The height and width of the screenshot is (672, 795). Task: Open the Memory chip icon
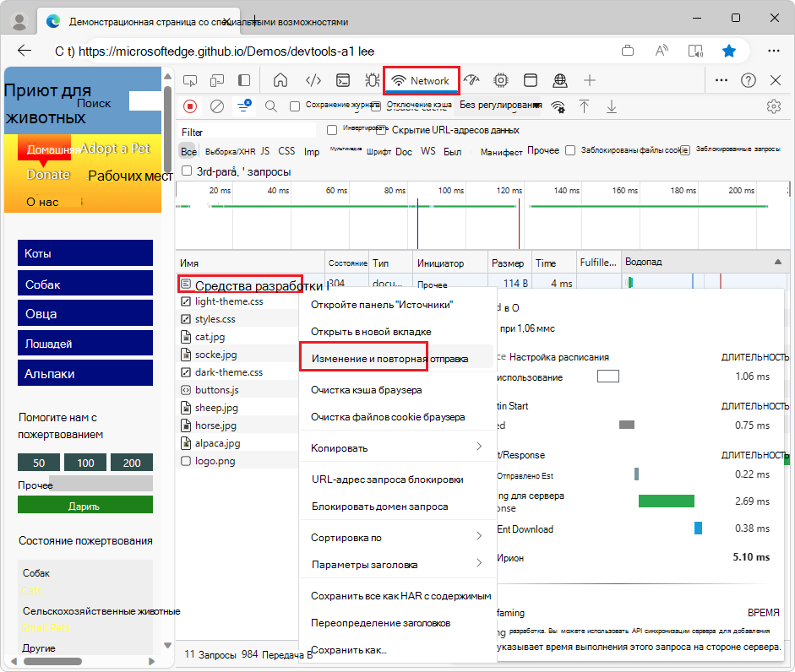pyautogui.click(x=501, y=80)
